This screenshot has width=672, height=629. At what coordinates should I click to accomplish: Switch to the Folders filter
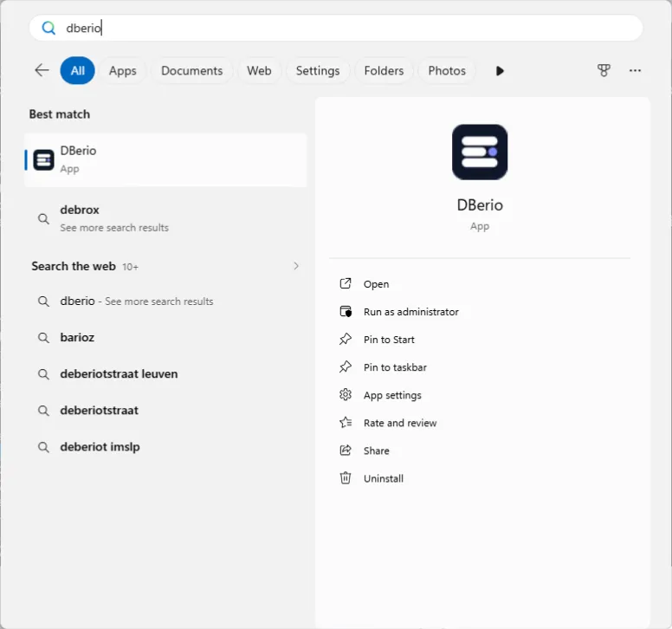click(384, 70)
